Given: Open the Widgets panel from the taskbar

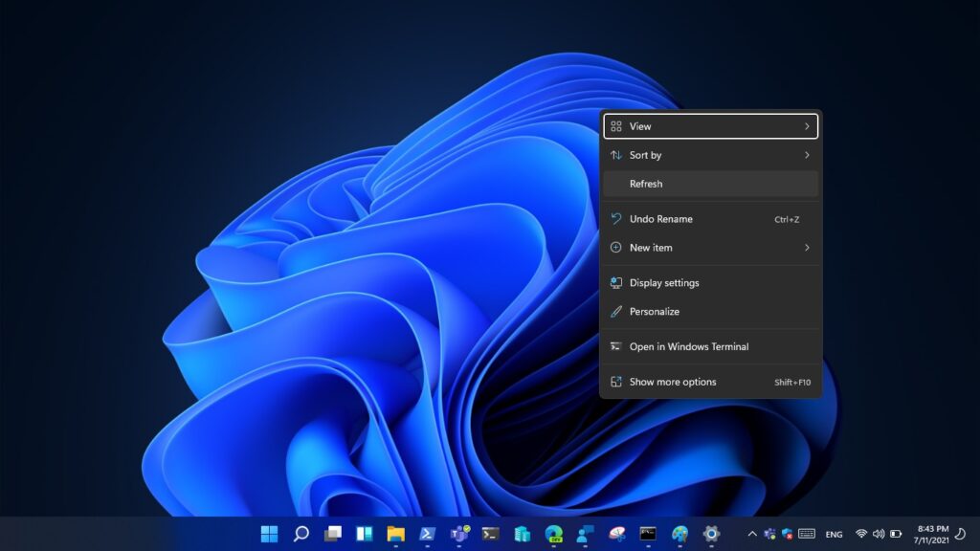Looking at the screenshot, I should click(364, 534).
